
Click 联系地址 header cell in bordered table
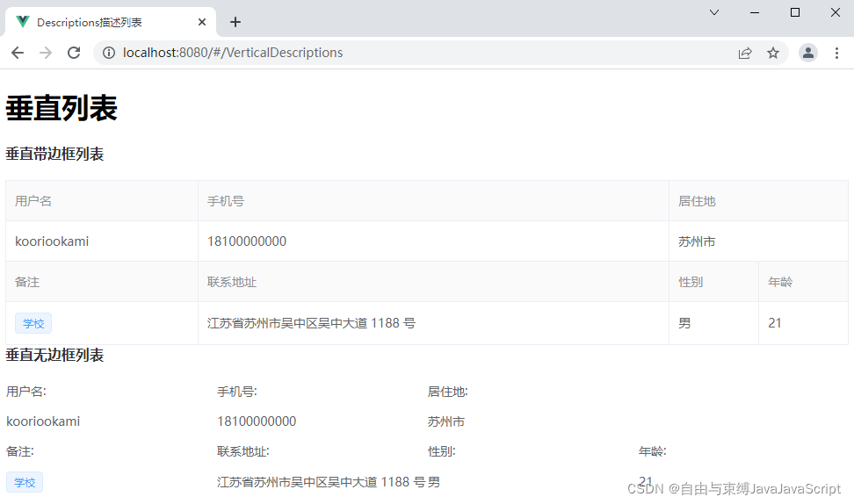point(433,282)
